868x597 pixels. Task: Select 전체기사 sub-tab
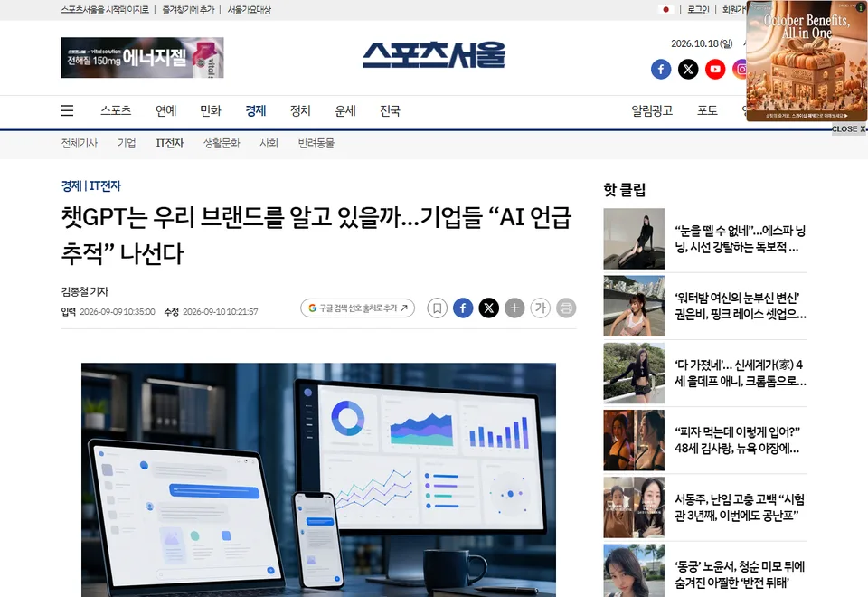pyautogui.click(x=80, y=144)
